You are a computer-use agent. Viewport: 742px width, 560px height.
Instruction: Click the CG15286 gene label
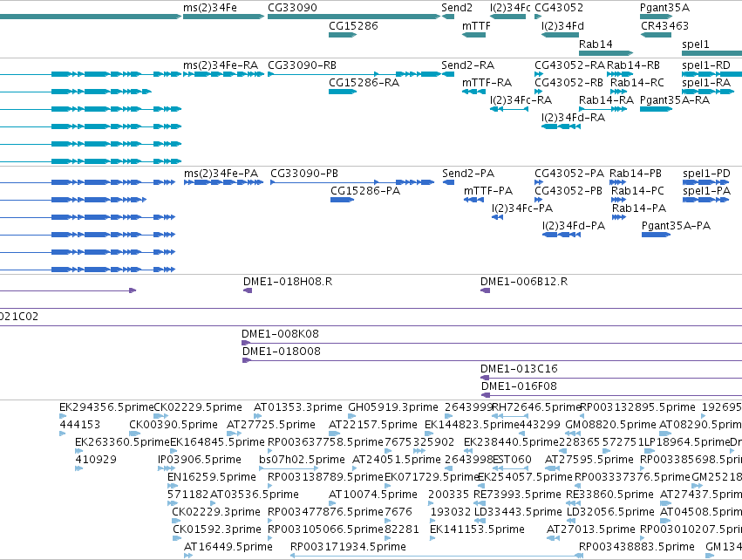tap(353, 25)
